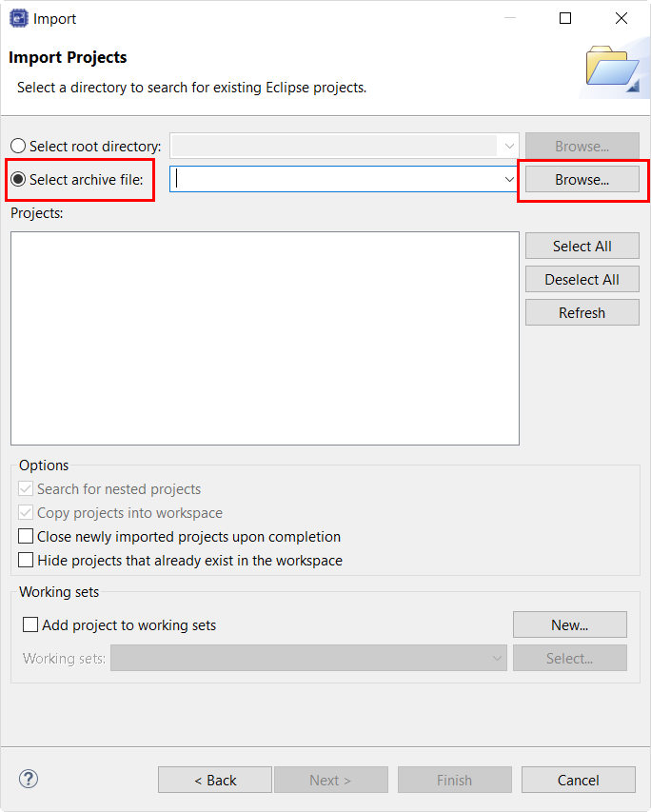Image resolution: width=651 pixels, height=812 pixels.
Task: Minimize the Import dialog window
Action: coord(510,18)
